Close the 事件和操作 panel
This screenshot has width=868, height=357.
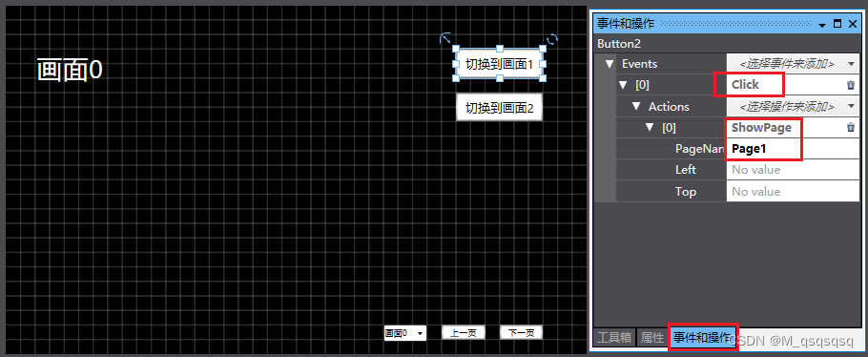(x=852, y=24)
